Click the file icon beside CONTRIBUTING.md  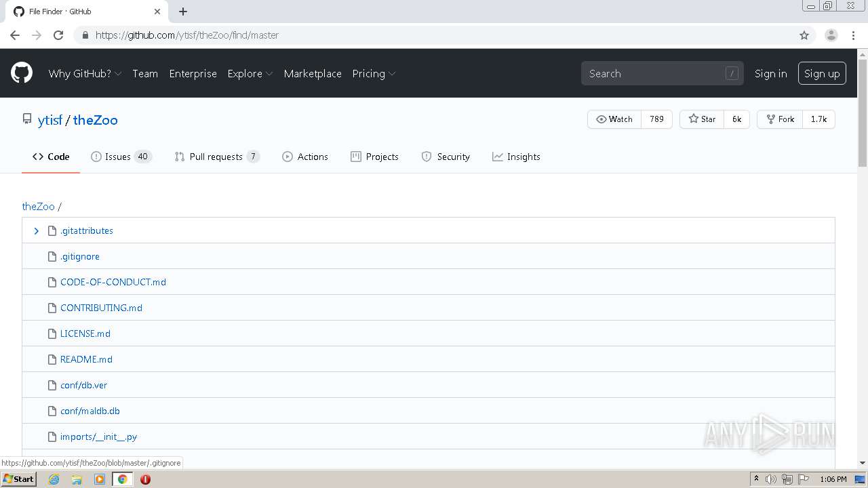coord(52,308)
